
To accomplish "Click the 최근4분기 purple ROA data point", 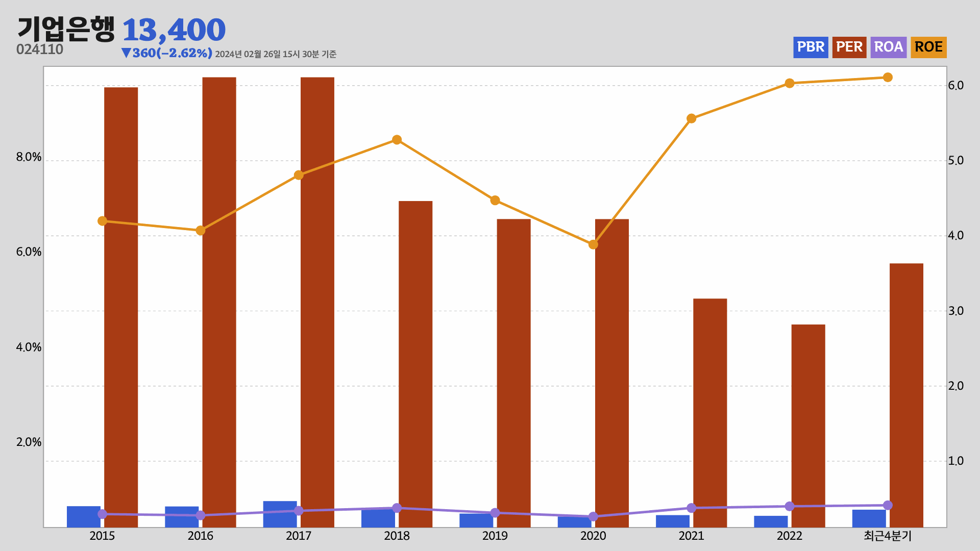I will (x=888, y=505).
